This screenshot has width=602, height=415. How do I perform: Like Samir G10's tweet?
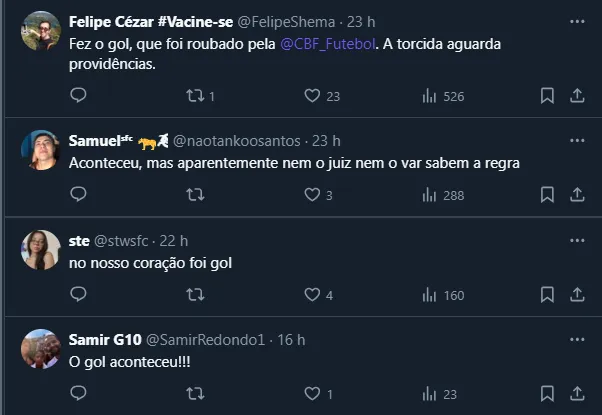(x=312, y=393)
